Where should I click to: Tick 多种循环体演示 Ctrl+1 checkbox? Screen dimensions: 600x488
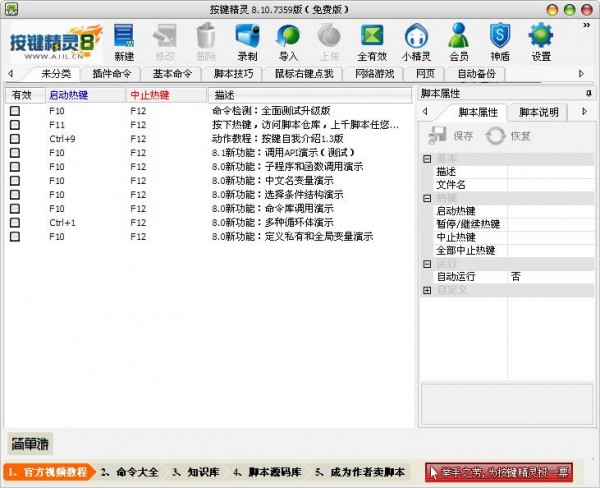(15, 222)
